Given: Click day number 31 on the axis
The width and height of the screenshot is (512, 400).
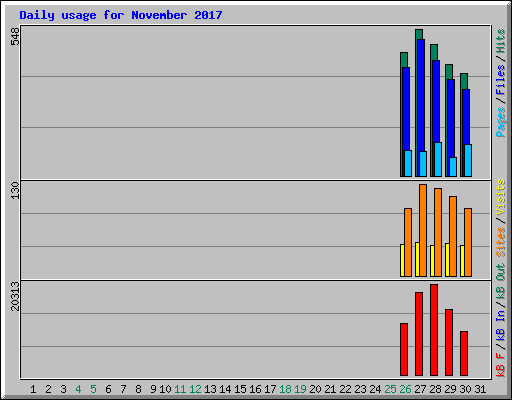Looking at the screenshot, I should pyautogui.click(x=480, y=389).
